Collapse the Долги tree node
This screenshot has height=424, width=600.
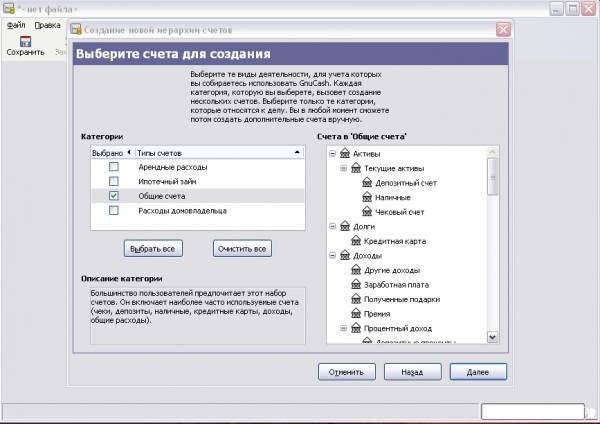pyautogui.click(x=333, y=226)
